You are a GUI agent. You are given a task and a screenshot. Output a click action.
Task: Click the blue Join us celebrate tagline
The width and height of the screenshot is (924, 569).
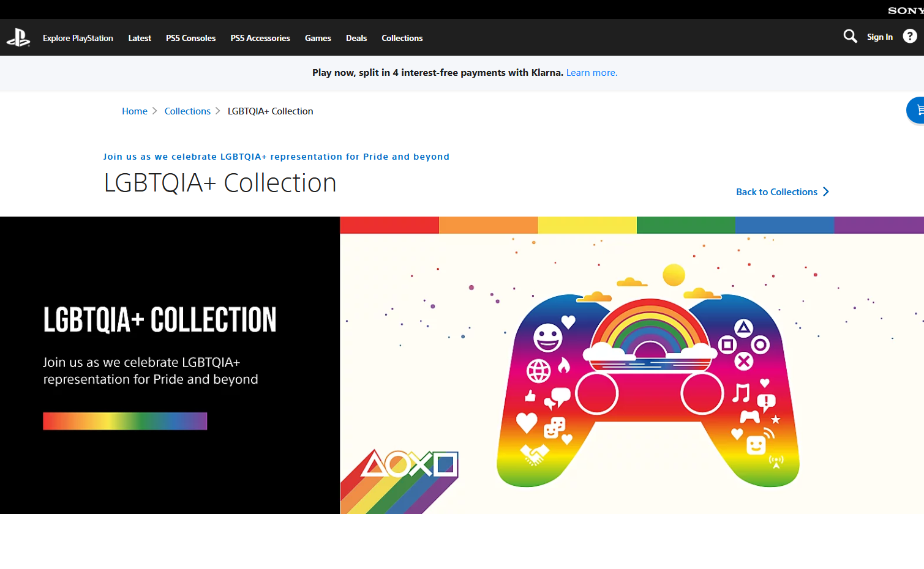(x=276, y=157)
